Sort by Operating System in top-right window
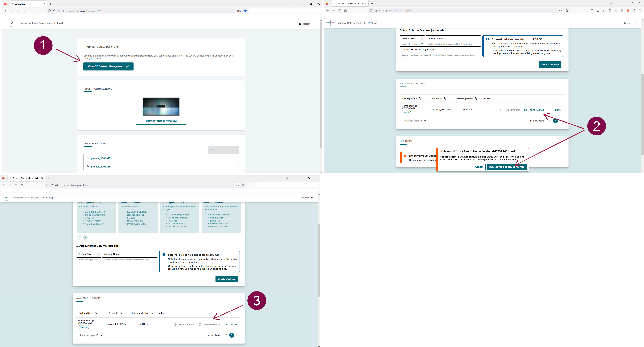This screenshot has height=347, width=644. [x=476, y=99]
